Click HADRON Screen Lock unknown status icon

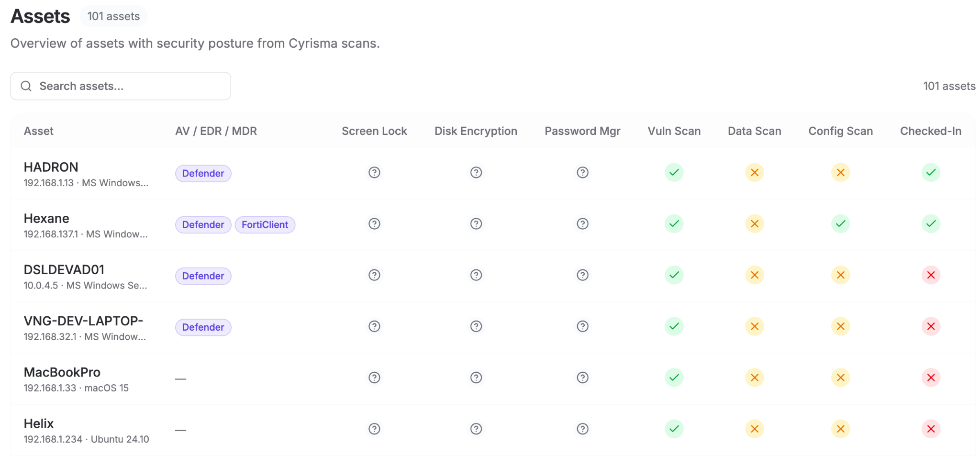point(374,172)
